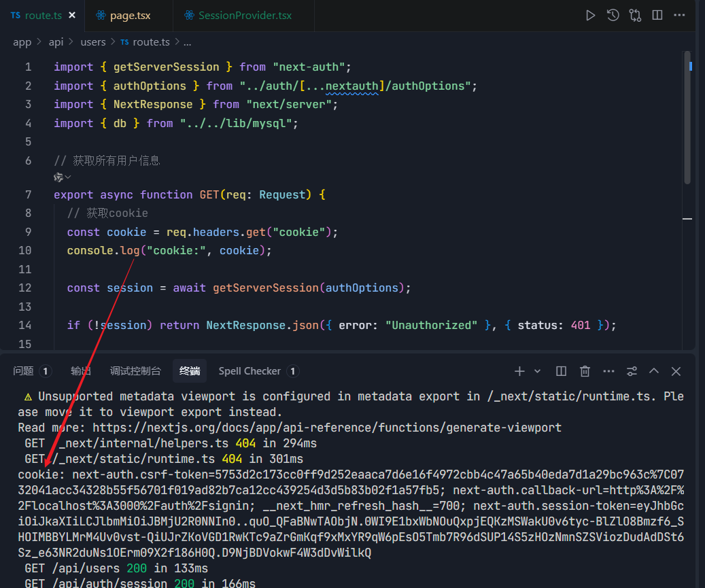Open editor More Actions ellipsis menu

pyautogui.click(x=679, y=15)
